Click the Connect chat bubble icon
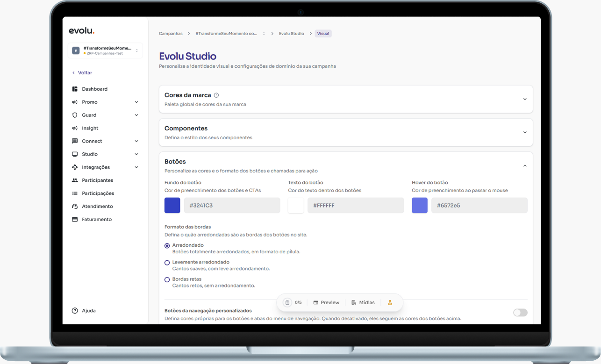 pyautogui.click(x=75, y=141)
